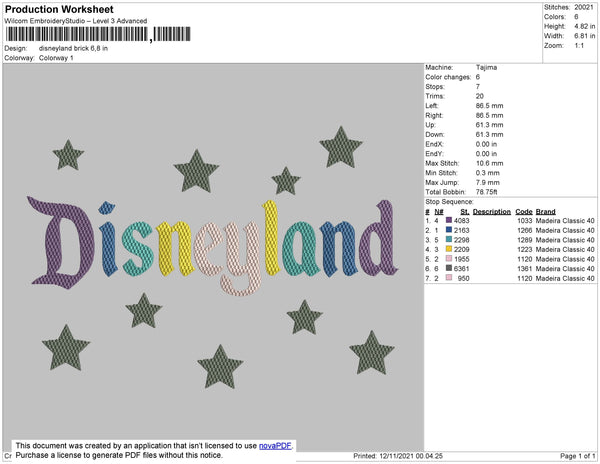Click thread code 1289 in stop 3
The height and width of the screenshot is (464, 600).
tap(525, 240)
